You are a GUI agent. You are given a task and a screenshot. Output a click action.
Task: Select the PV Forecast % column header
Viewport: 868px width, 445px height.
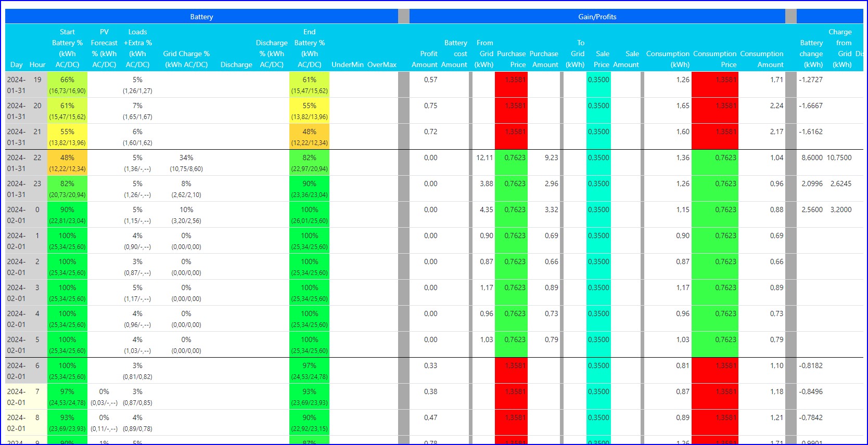pos(104,48)
